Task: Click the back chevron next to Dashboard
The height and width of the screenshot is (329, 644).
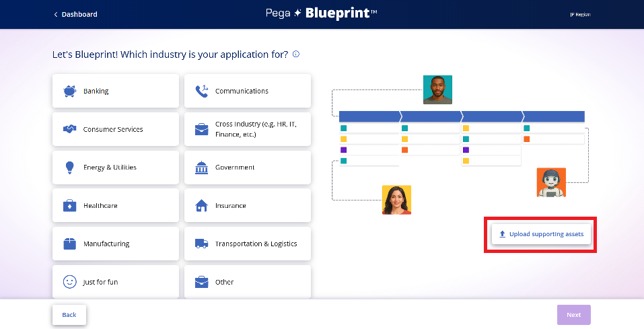Action: (56, 14)
